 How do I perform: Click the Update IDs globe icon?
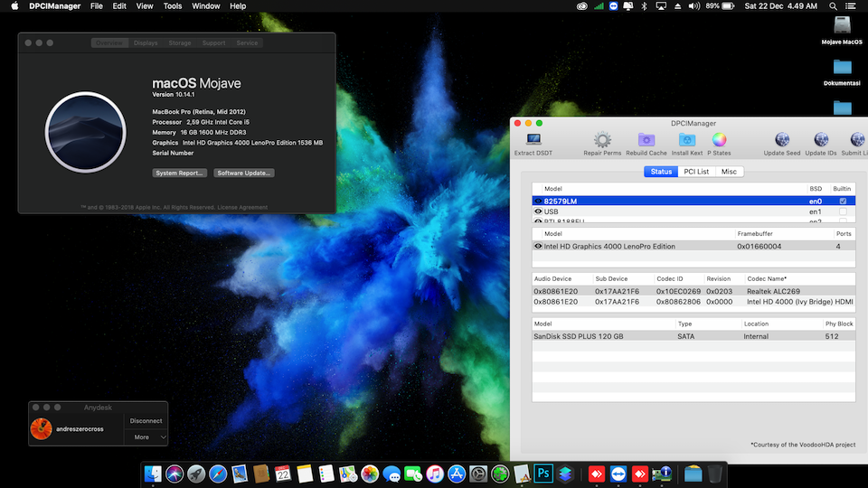(x=821, y=139)
